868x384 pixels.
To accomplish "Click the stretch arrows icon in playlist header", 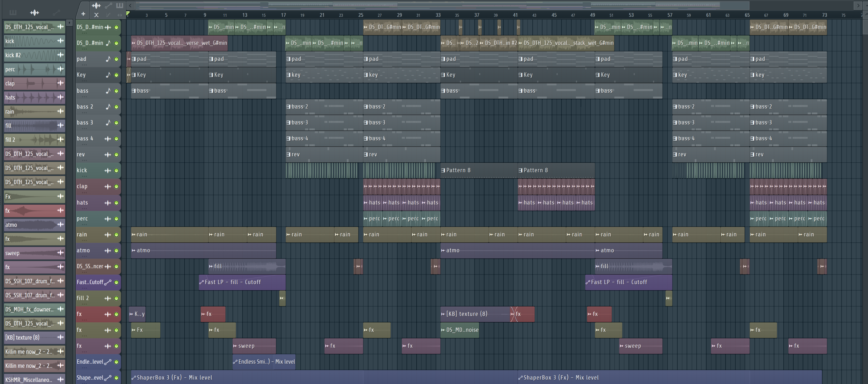I will [x=120, y=15].
